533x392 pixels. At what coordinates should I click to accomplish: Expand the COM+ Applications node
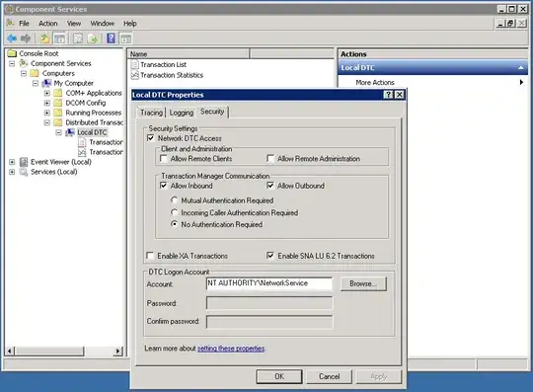coord(47,93)
